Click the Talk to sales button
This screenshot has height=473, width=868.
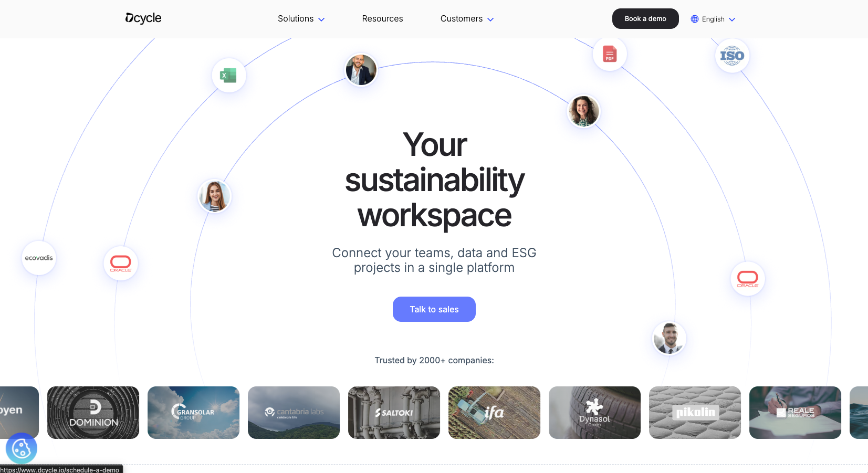[x=434, y=309]
